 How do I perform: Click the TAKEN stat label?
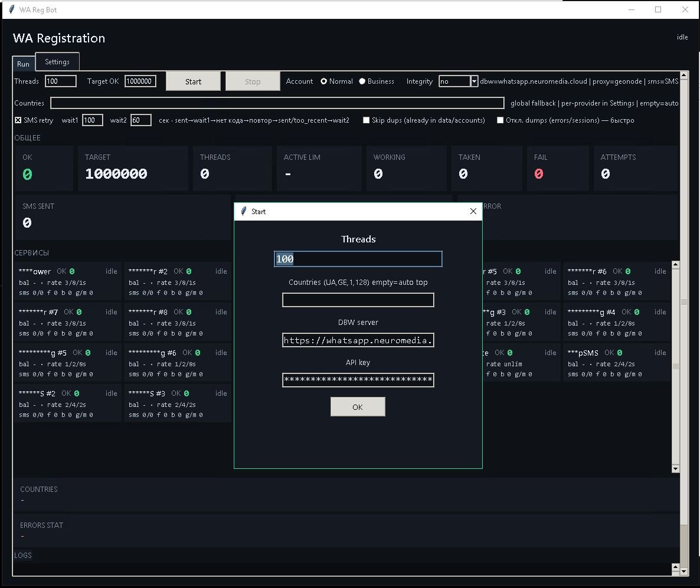coord(469,157)
